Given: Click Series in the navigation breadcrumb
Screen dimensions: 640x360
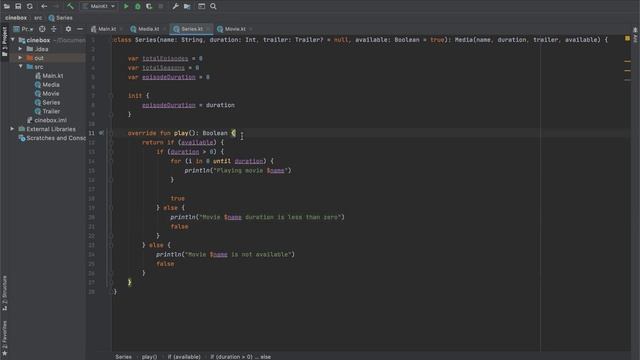Looking at the screenshot, I should pyautogui.click(x=60, y=18).
